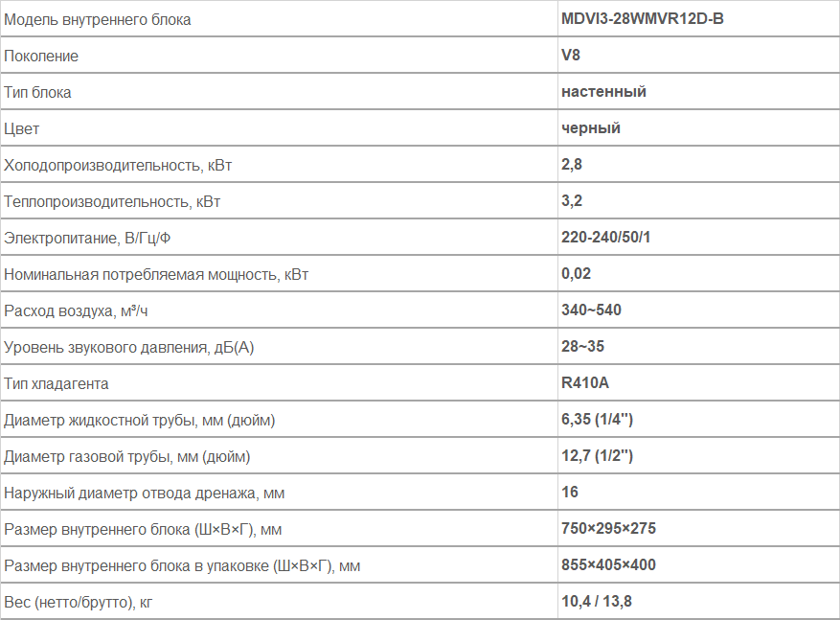Select the 340~540 airflow value
Viewport: 840px width, 620px height.
click(x=591, y=310)
